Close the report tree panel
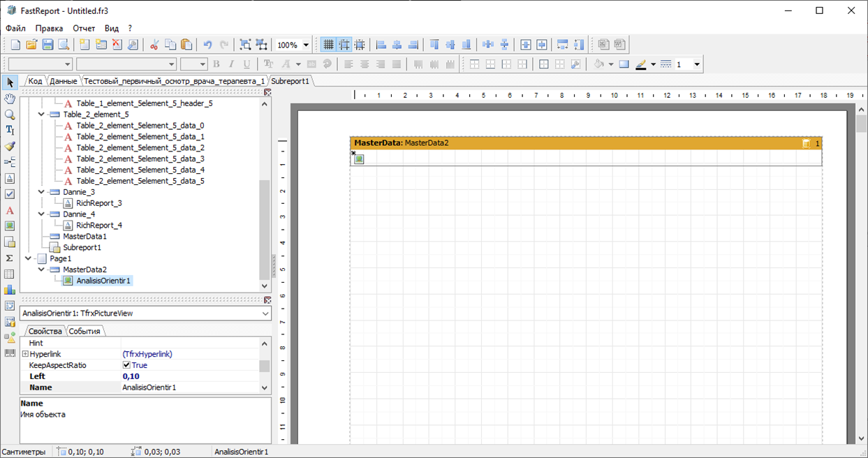 [x=267, y=92]
